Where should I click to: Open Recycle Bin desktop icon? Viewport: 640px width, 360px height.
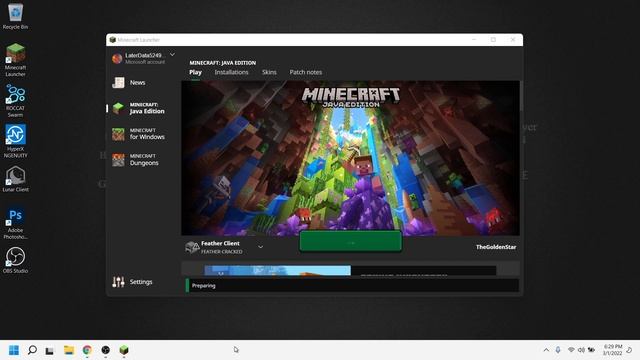(16, 16)
